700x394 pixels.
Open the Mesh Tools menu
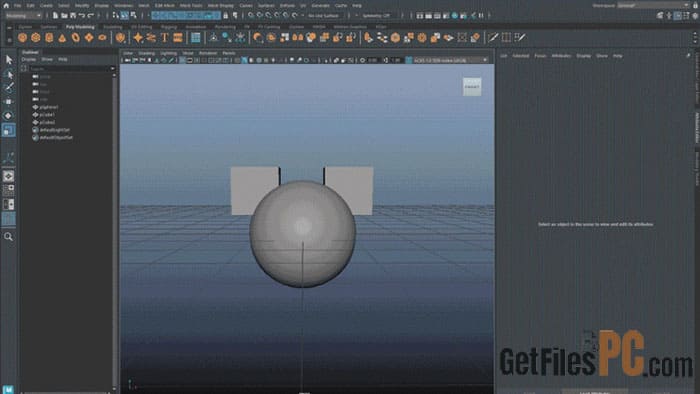191,5
